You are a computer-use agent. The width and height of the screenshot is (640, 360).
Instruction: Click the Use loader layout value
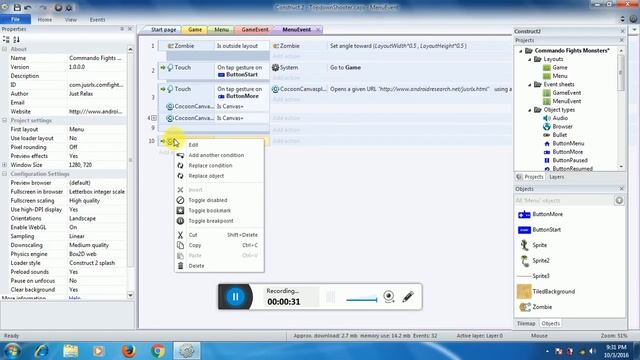pyautogui.click(x=96, y=138)
